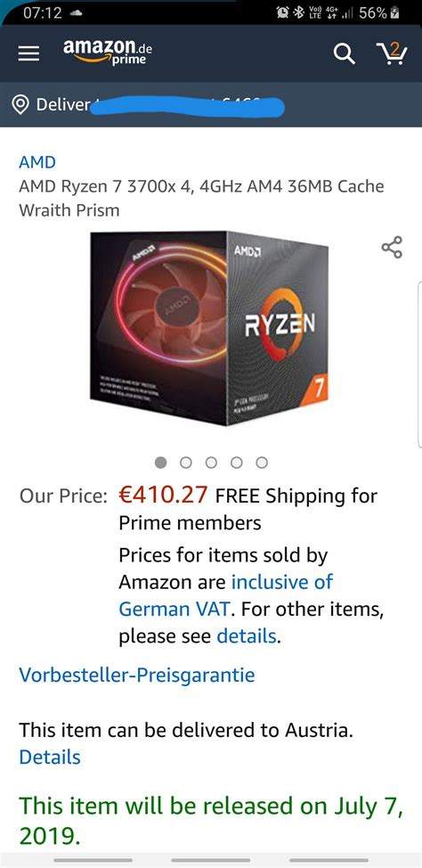This screenshot has width=422, height=868.
Task: Select the fourth image carousel dot
Action: tap(237, 463)
